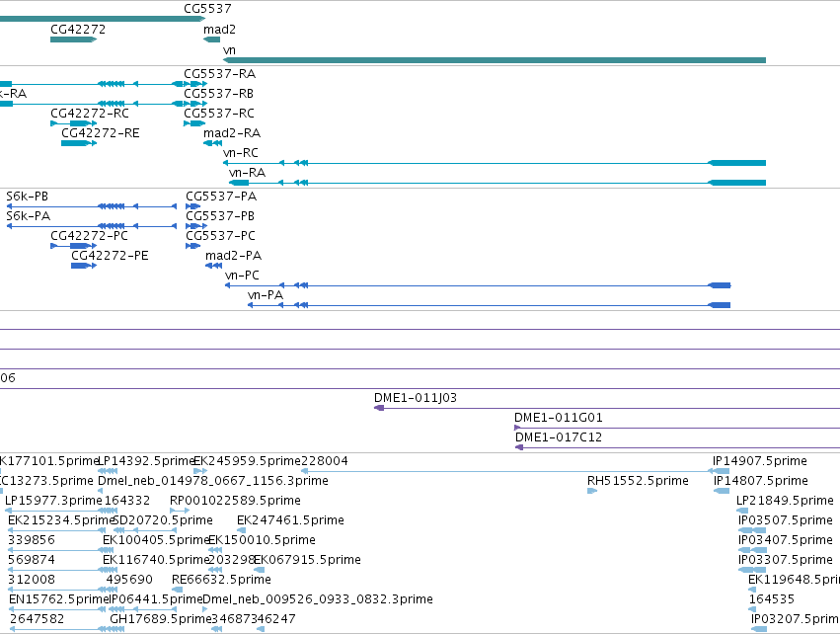
Task: Click the CG5537-RB transcript label
Action: coord(218,94)
